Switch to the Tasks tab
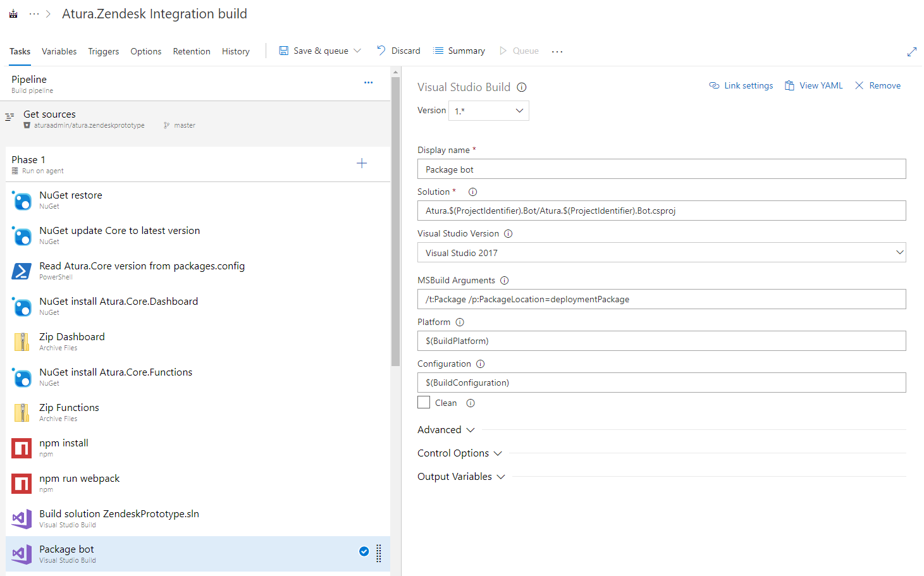This screenshot has height=576, width=924. (20, 51)
